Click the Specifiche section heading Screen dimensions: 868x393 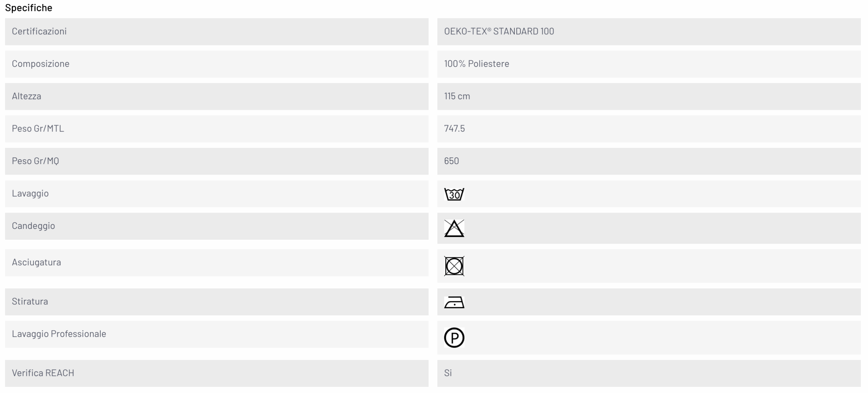[29, 7]
